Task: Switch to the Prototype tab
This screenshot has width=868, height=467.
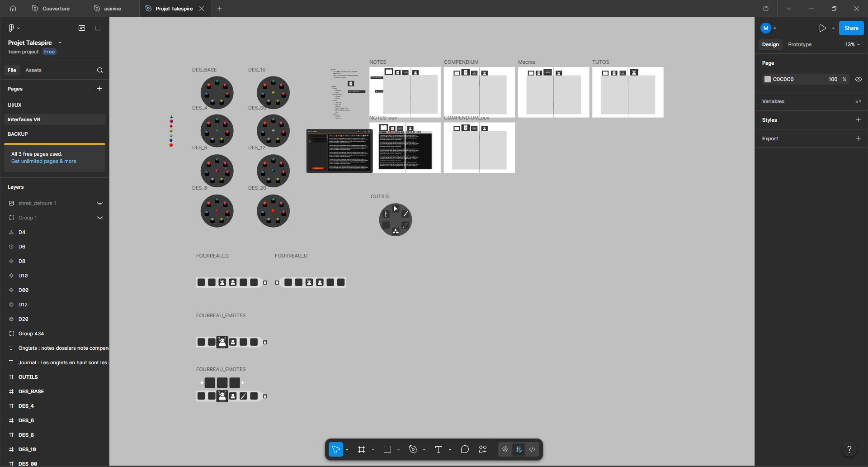Action: click(x=799, y=44)
